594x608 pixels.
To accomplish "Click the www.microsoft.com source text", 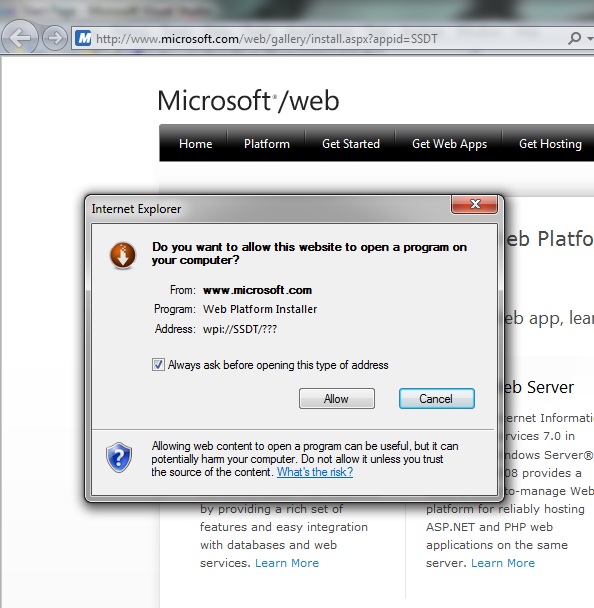I will pos(257,290).
